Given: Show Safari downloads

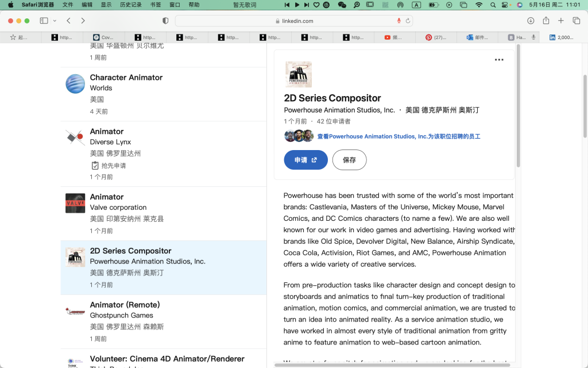Looking at the screenshot, I should tap(531, 21).
